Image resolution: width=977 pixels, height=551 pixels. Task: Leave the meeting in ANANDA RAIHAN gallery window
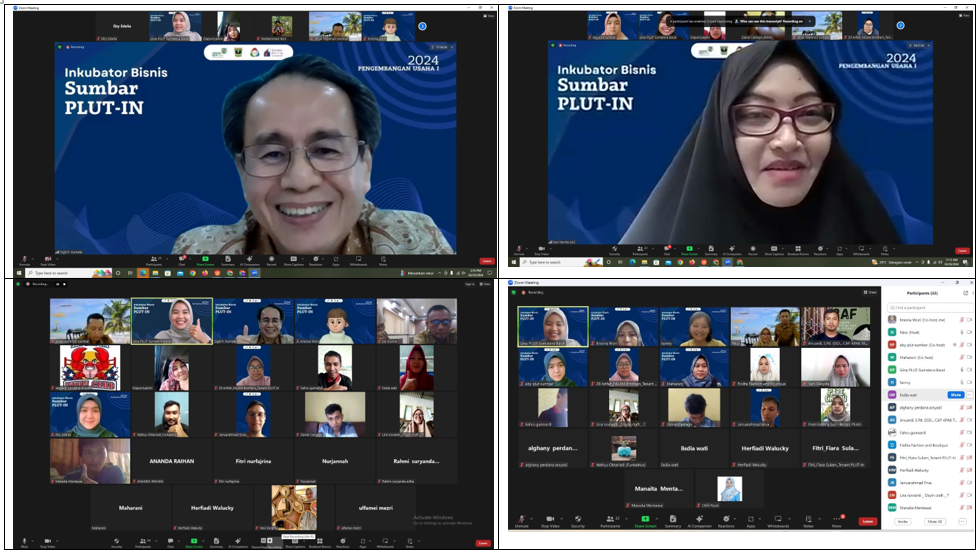482,543
